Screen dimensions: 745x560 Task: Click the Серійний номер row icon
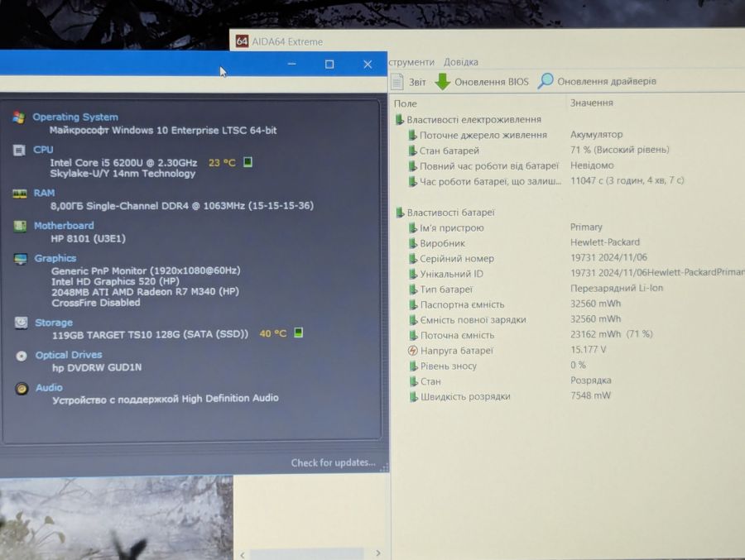click(x=412, y=258)
